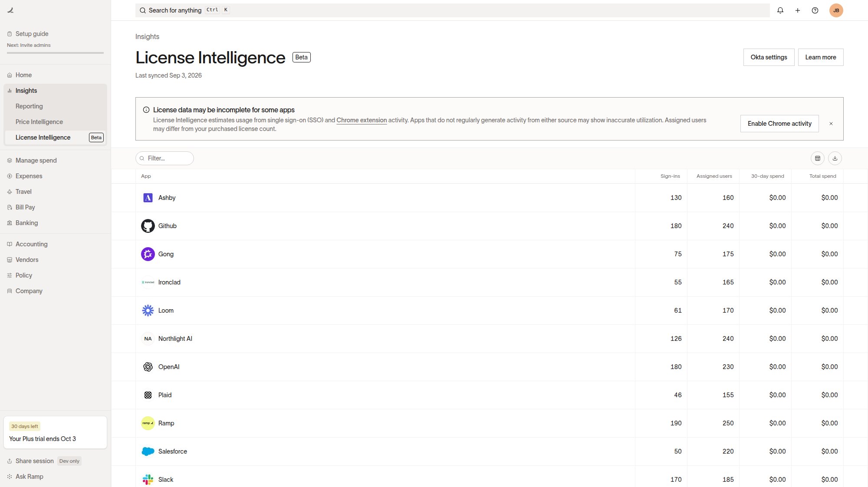Screen dimensions: 868x487
Task: Click the Northlight AI app name
Action: pyautogui.click(x=175, y=339)
